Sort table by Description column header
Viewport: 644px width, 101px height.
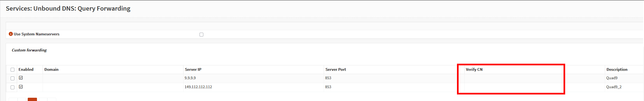(617, 69)
